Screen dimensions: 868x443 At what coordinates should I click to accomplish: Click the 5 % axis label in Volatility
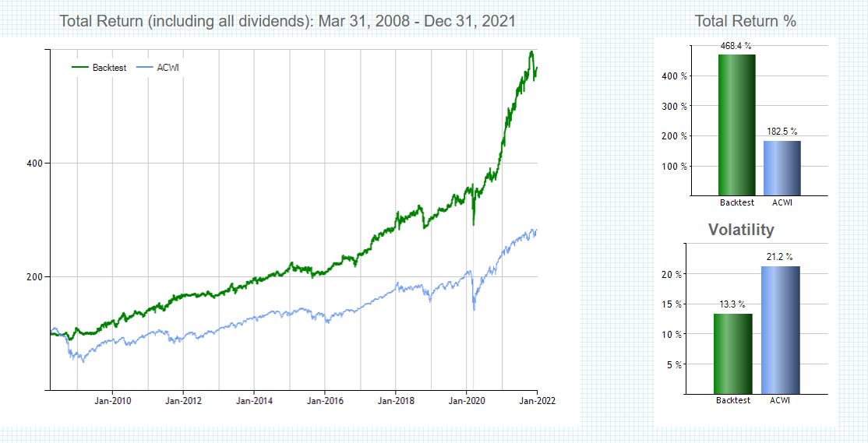[674, 364]
